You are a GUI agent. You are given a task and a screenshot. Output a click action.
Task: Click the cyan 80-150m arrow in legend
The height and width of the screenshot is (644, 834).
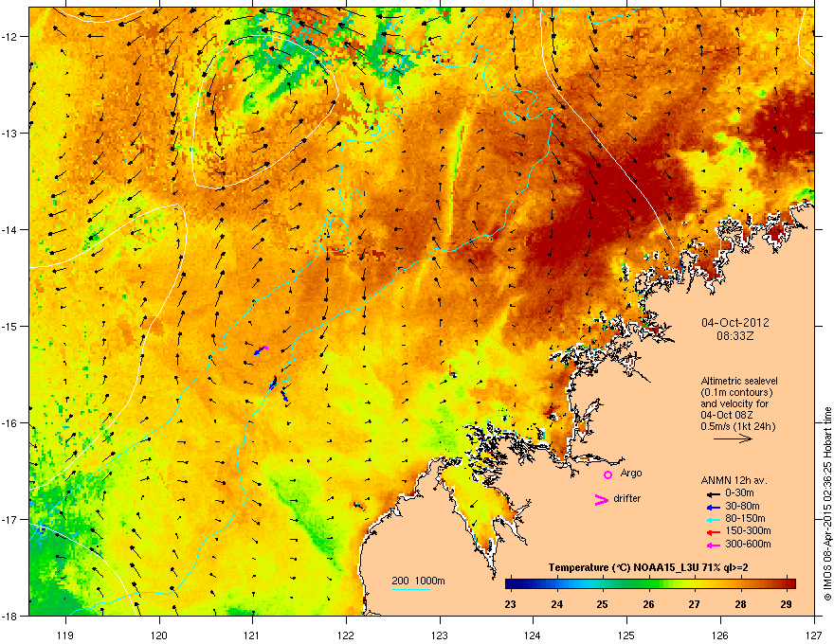pos(714,519)
